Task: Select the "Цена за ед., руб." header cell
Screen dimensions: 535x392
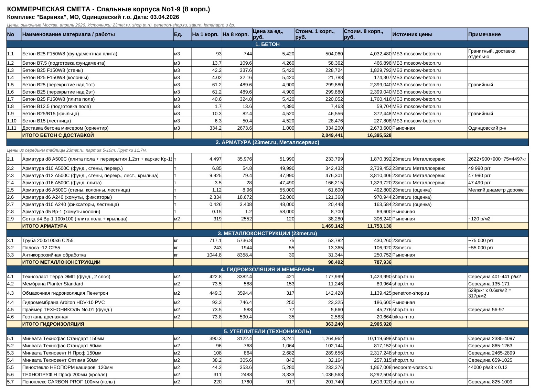Action: (x=274, y=34)
